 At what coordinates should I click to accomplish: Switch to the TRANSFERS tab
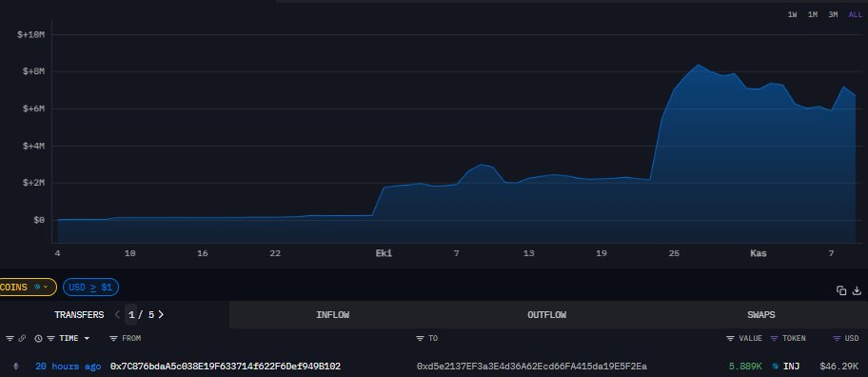79,314
